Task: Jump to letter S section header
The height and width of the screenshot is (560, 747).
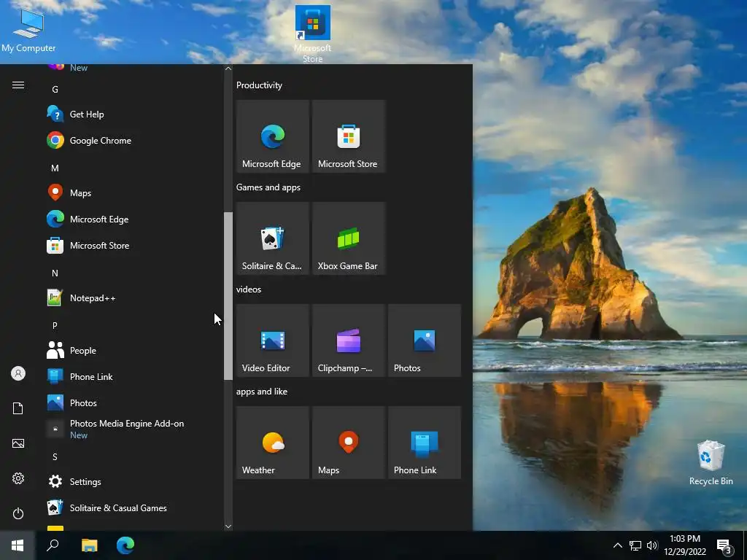Action: tap(55, 456)
